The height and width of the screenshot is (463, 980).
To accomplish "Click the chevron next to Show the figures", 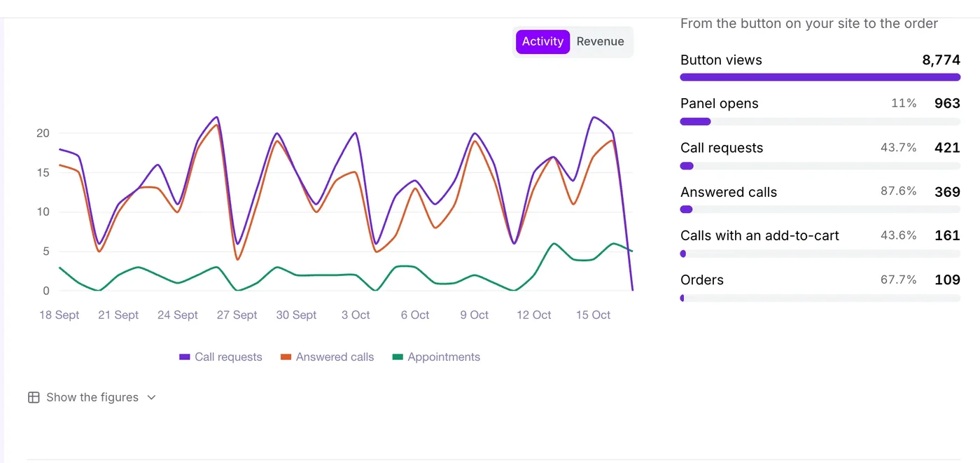I will [x=151, y=397].
